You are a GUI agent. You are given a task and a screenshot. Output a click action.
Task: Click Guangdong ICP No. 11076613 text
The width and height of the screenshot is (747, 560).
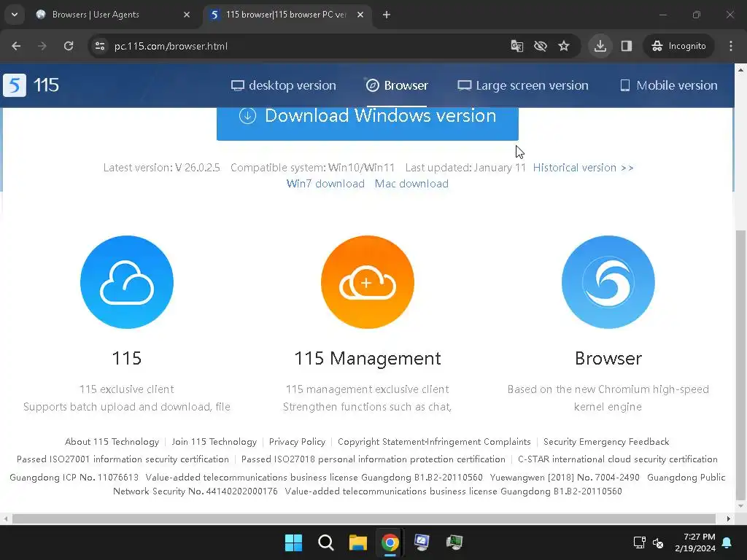pos(74,477)
